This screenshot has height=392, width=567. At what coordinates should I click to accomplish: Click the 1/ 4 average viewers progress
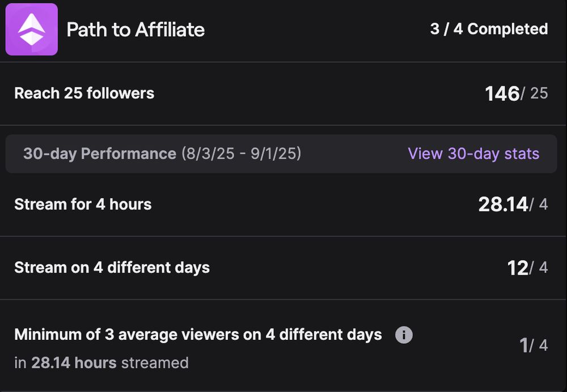pyautogui.click(x=533, y=345)
